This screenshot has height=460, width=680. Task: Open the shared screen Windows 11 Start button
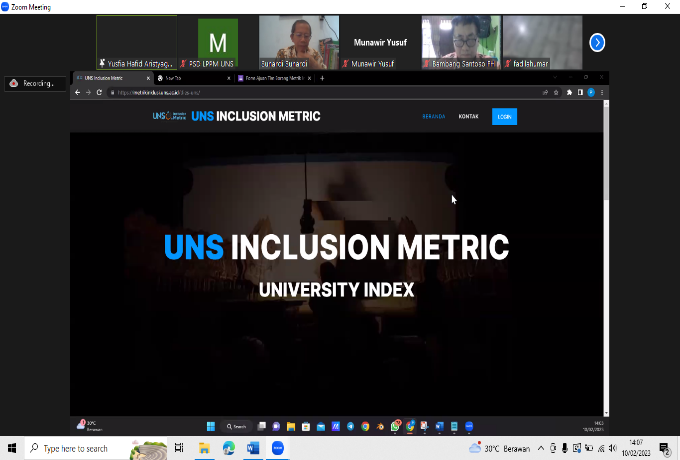[211, 426]
